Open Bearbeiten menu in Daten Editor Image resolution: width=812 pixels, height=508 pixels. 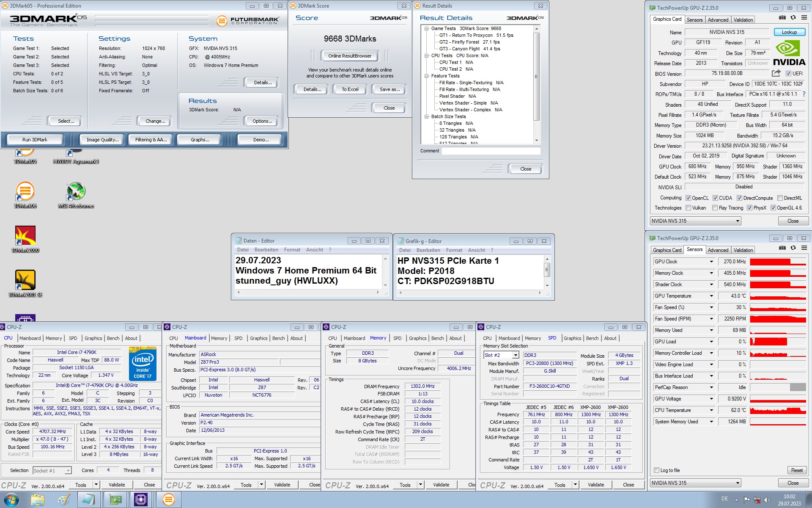click(x=266, y=250)
